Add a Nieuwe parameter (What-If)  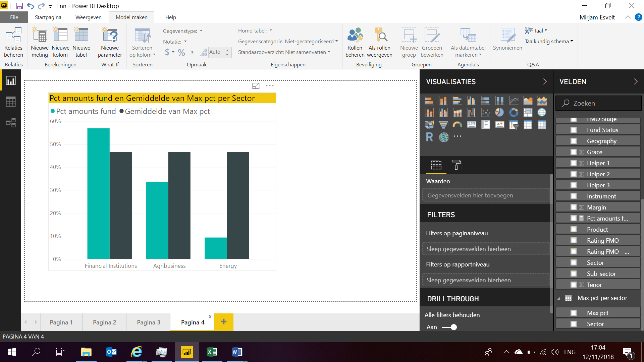[x=110, y=43]
